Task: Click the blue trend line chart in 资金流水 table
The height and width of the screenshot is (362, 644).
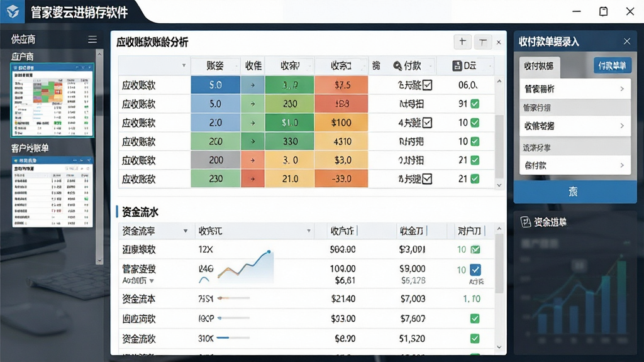Action: tap(245, 265)
